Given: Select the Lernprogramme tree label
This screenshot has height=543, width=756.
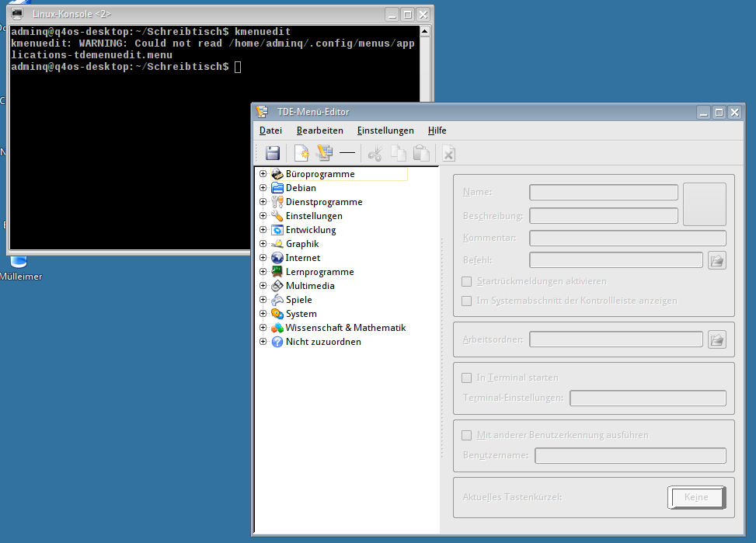Looking at the screenshot, I should (319, 272).
